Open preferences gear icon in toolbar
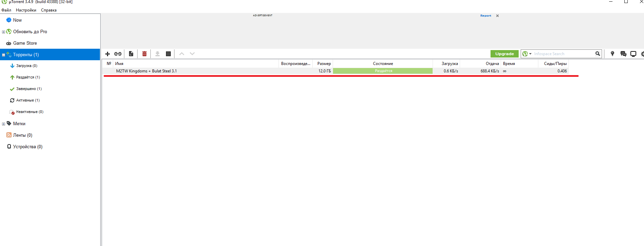Viewport: 644px width, 246px height. [x=642, y=54]
